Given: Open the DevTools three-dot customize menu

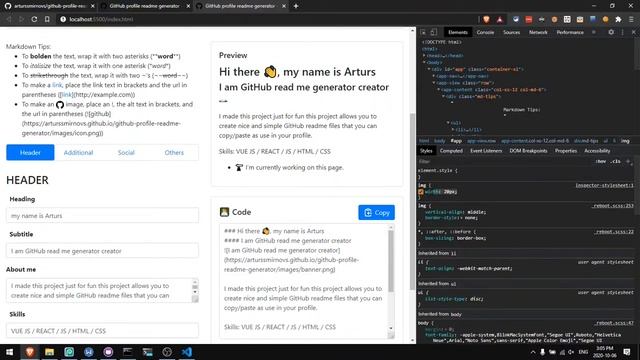Looking at the screenshot, I should (x=622, y=32).
